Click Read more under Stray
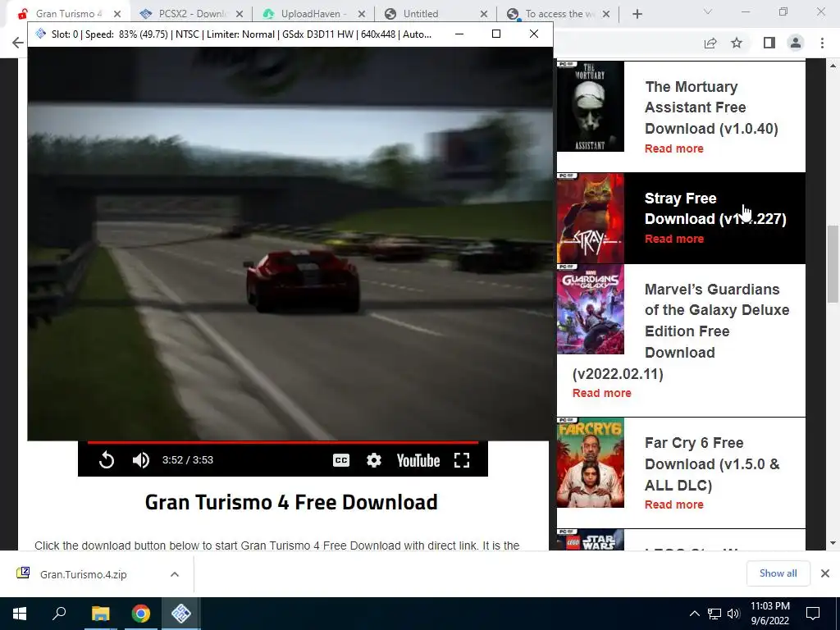 [674, 239]
